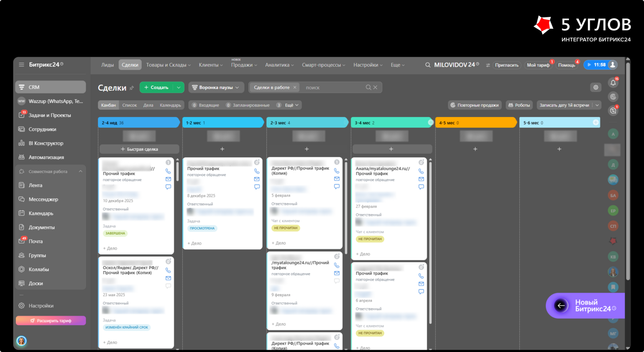Open Группы in the sidebar
644x352 pixels.
(x=51, y=255)
